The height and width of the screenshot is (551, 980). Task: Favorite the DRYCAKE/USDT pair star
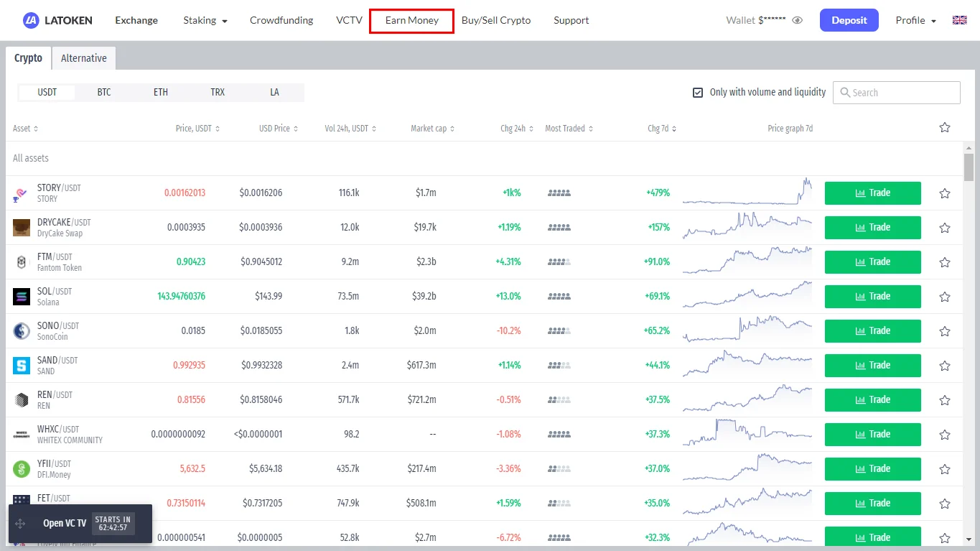(945, 228)
